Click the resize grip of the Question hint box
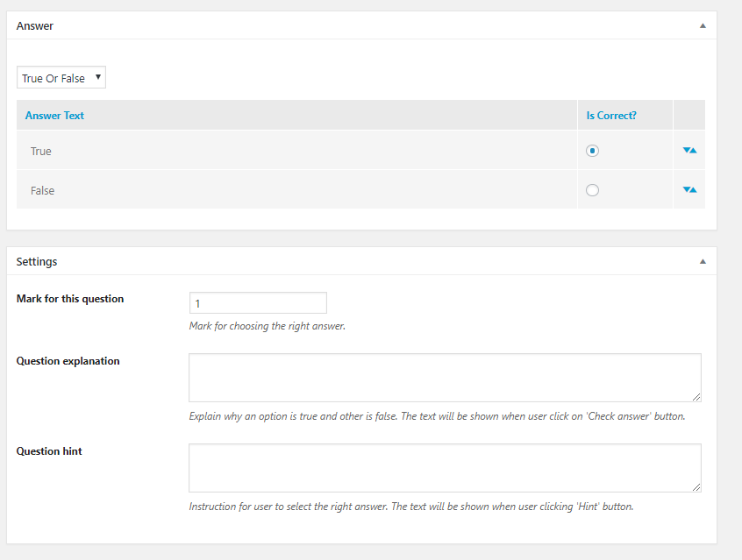Viewport: 742px width, 560px height. point(696,486)
